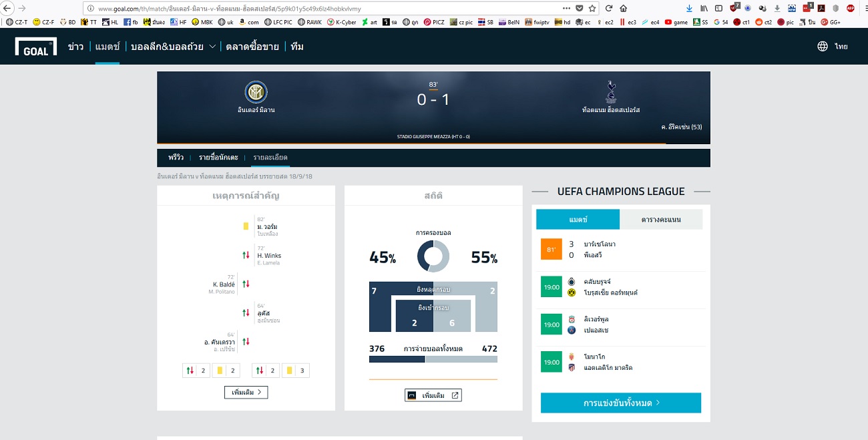Open the 'LFC PIC' bookmark

(278, 22)
